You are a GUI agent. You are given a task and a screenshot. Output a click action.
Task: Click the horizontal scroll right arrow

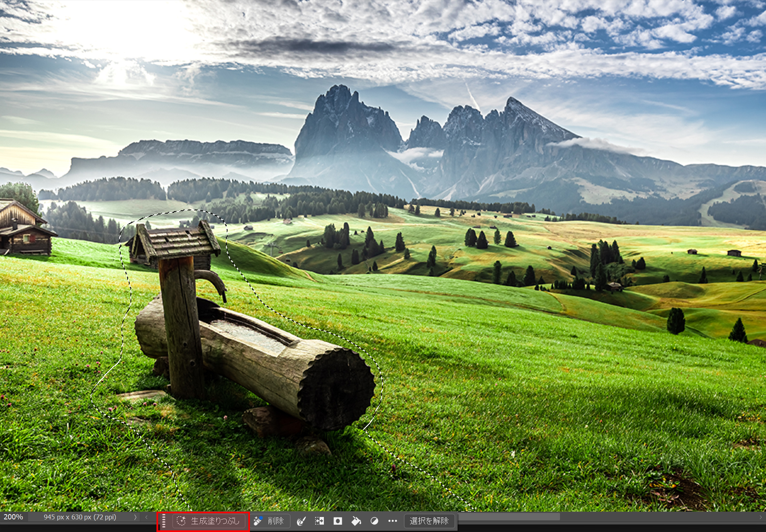coord(761,517)
